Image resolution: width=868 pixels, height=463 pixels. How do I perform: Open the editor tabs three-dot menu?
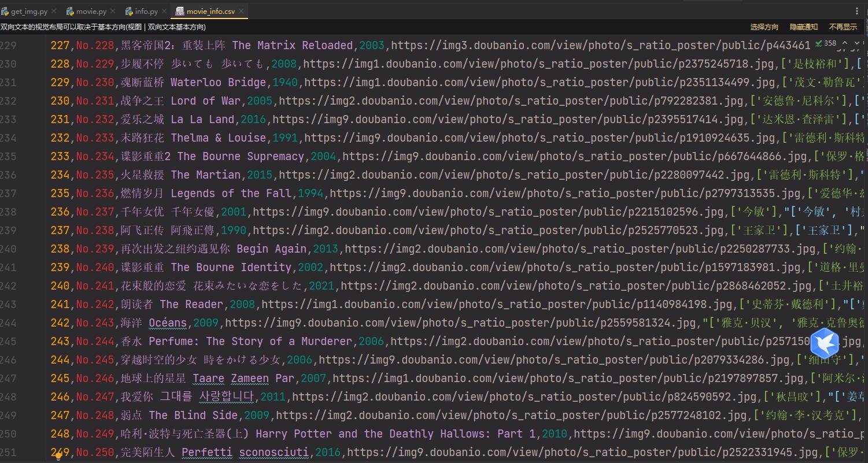pyautogui.click(x=858, y=10)
